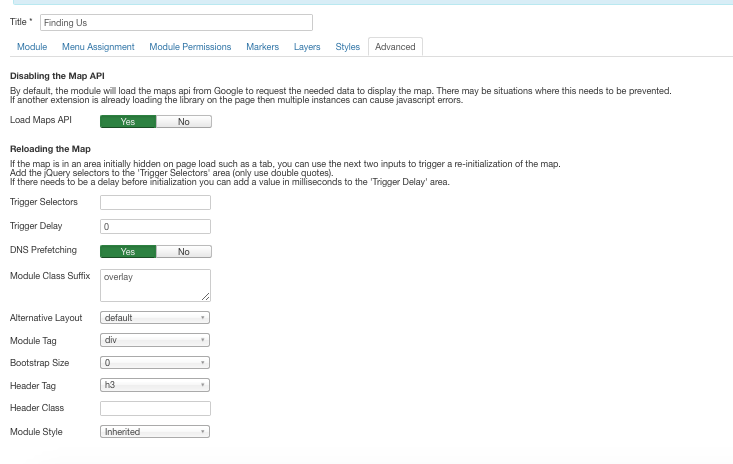
Task: Click the 'DNS Prefetching' label
Action: click(x=43, y=250)
